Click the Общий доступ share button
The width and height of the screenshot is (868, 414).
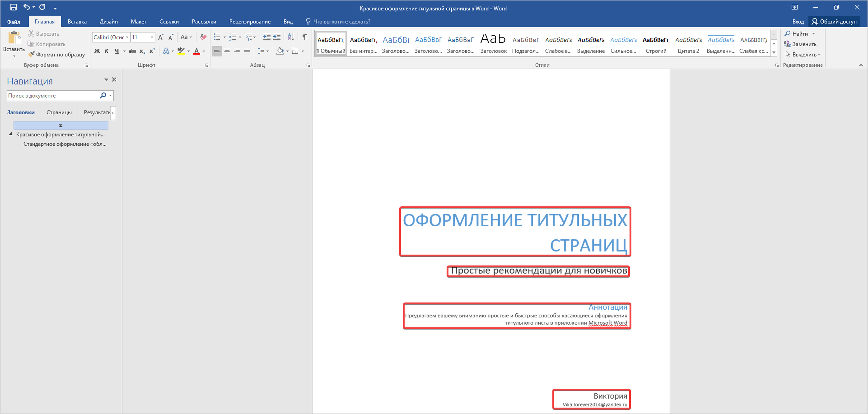[x=834, y=21]
